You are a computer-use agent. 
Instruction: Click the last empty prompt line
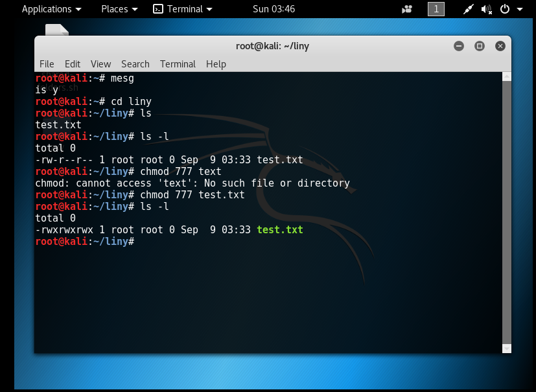pos(85,241)
